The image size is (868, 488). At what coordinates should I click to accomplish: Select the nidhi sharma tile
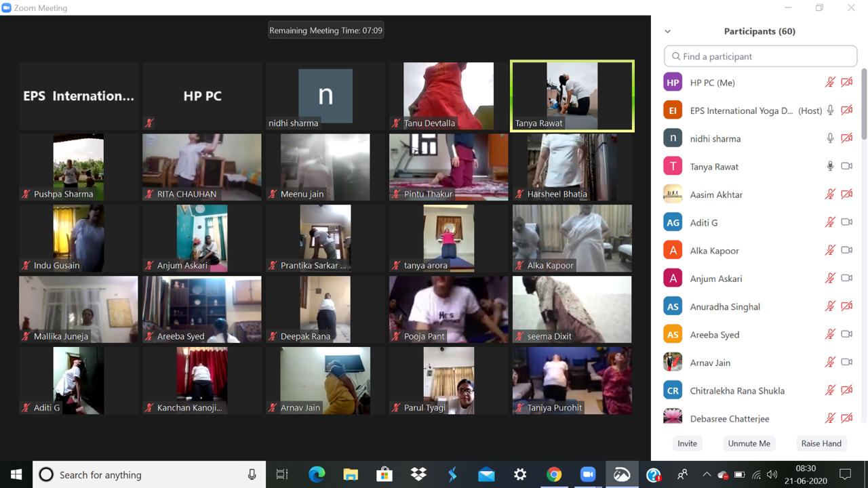pyautogui.click(x=325, y=96)
